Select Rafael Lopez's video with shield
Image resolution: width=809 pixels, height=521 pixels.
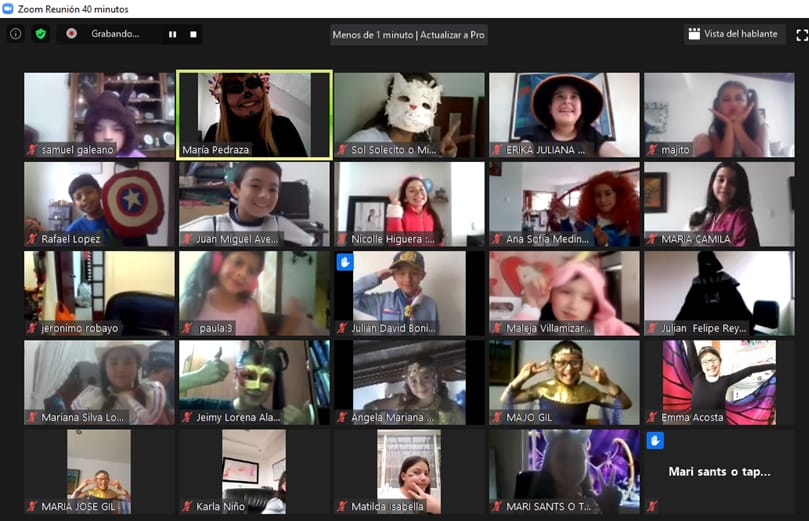pyautogui.click(x=99, y=203)
